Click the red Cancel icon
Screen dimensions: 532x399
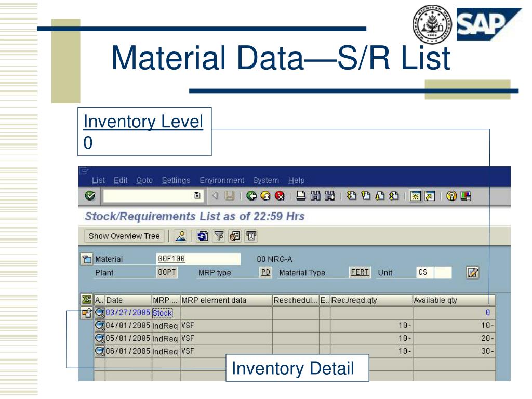pos(279,196)
